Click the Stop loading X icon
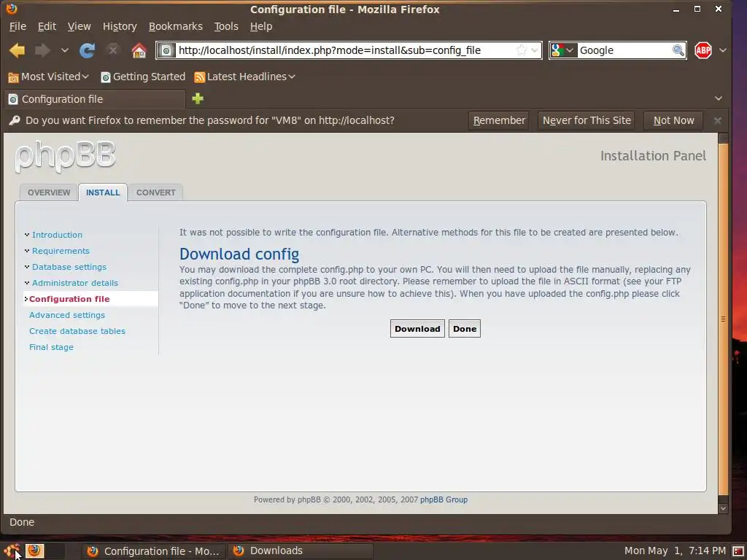This screenshot has width=747, height=560. click(x=112, y=50)
